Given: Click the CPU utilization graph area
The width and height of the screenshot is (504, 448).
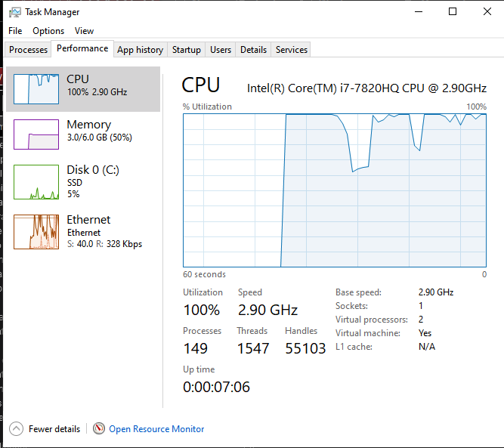Looking at the screenshot, I should point(335,190).
